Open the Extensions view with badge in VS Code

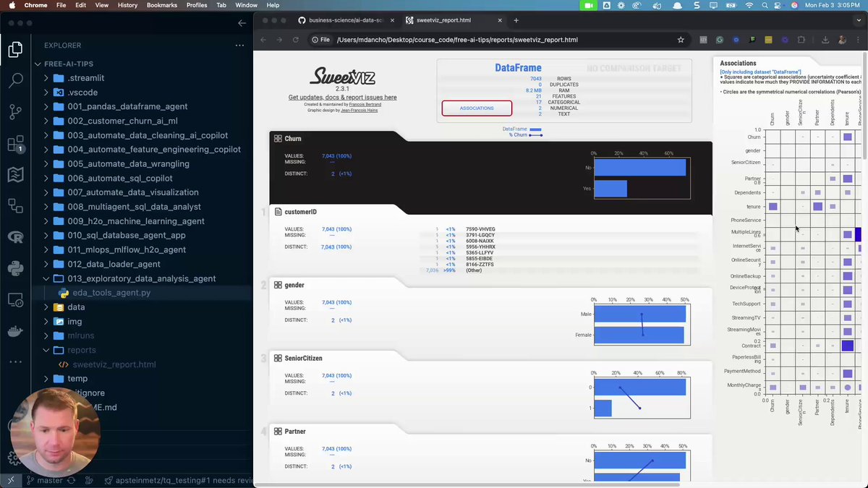pos(15,144)
